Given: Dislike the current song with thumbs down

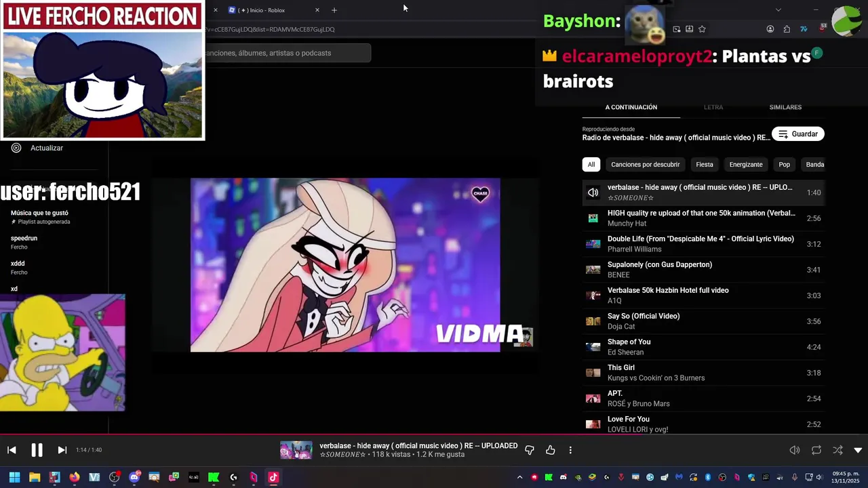Looking at the screenshot, I should click(530, 450).
